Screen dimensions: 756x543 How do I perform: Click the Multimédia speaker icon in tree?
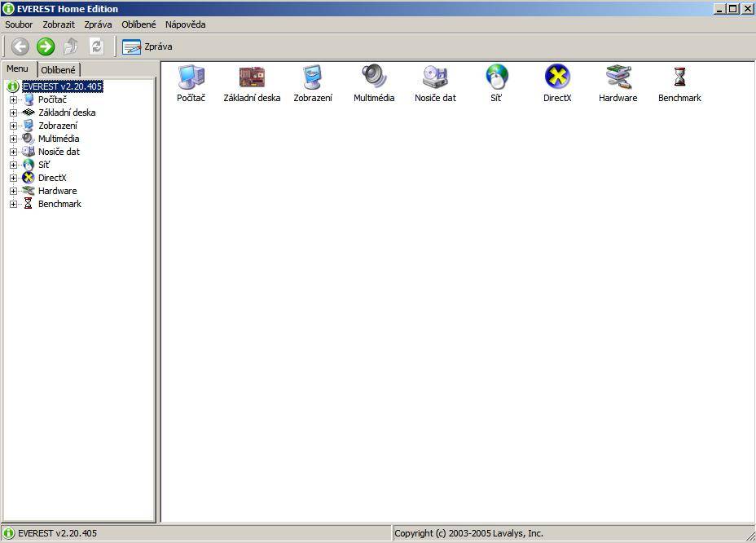[29, 139]
